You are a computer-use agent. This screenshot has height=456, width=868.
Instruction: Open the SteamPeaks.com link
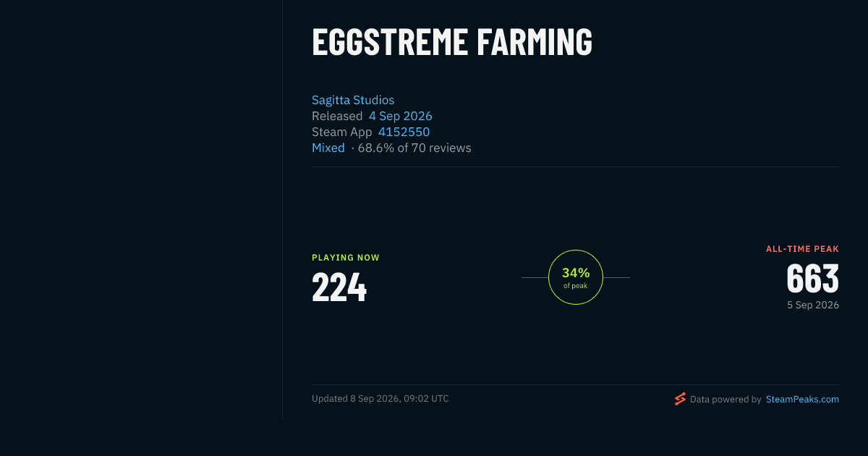802,399
